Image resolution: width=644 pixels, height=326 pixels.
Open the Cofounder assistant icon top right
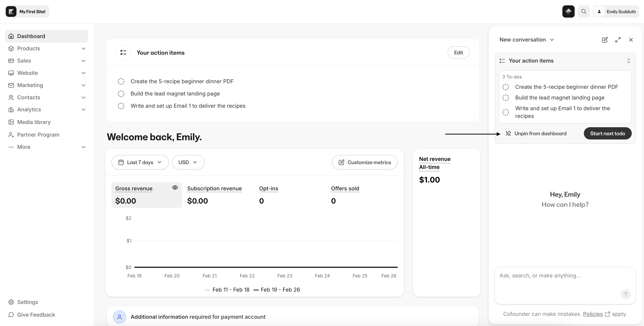pos(568,11)
